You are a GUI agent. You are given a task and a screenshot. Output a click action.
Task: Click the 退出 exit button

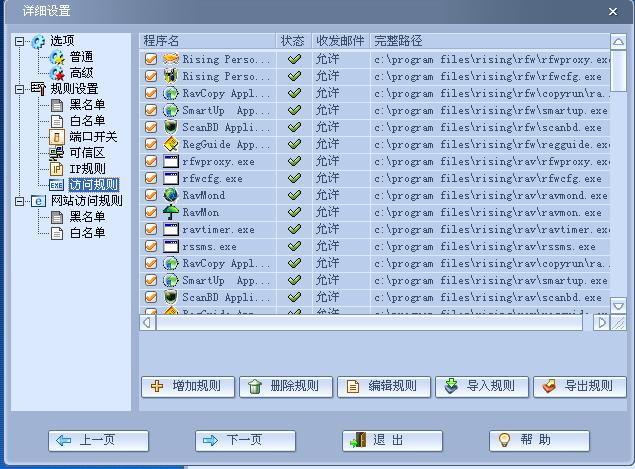(392, 441)
